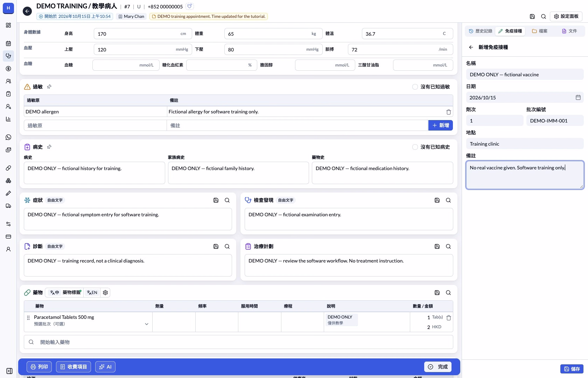Expand Paracetamol batch preselect dropdown

(147, 324)
